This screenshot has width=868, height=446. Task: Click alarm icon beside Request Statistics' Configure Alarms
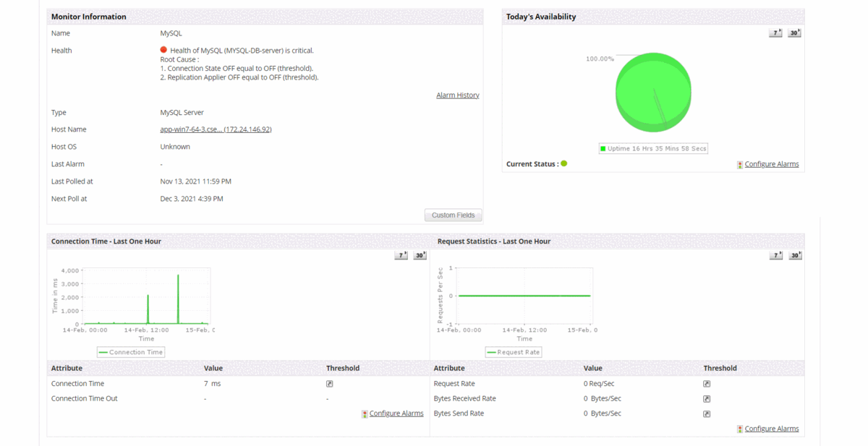[x=740, y=429]
